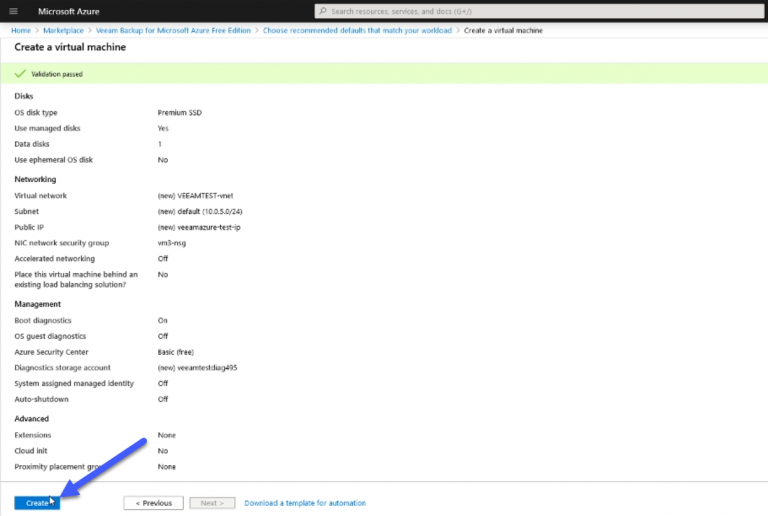768x516 pixels.
Task: Focus the Search resources, services, and docs field
Action: click(539, 11)
